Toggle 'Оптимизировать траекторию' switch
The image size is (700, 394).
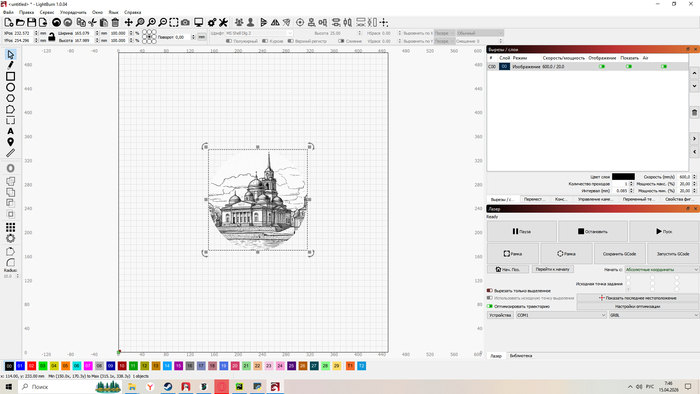click(490, 307)
